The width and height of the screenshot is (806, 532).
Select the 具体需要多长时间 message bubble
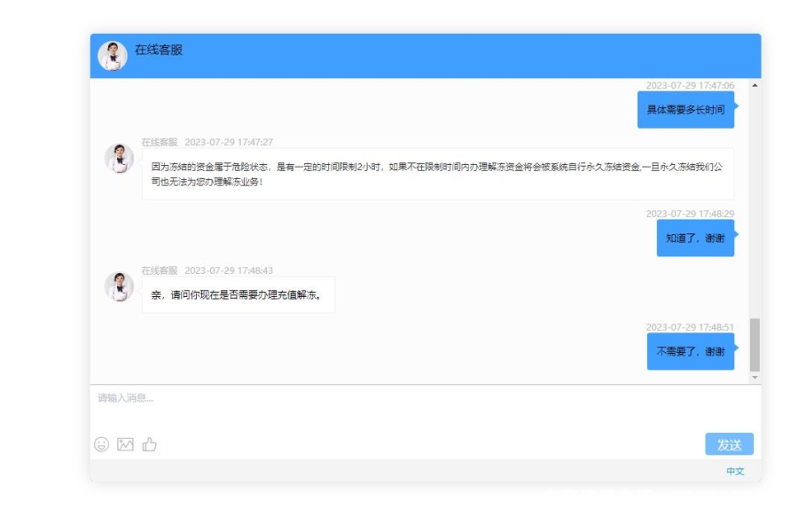[685, 110]
